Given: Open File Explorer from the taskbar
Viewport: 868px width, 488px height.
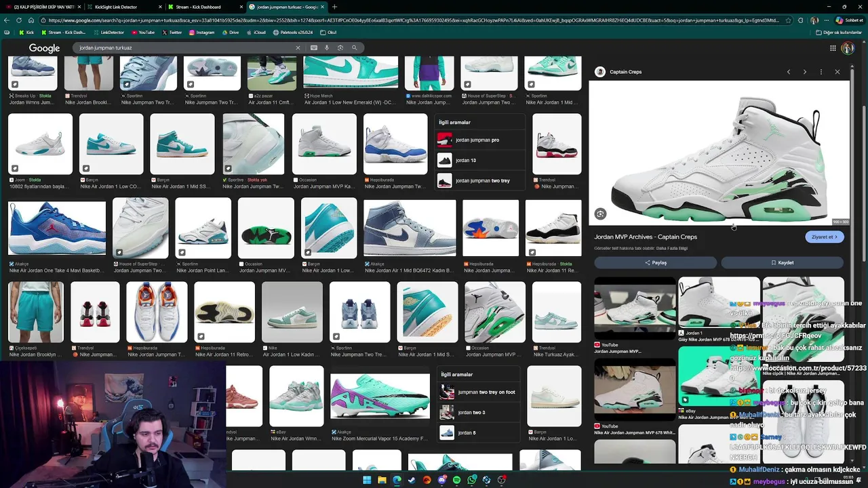Looking at the screenshot, I should click(x=382, y=480).
